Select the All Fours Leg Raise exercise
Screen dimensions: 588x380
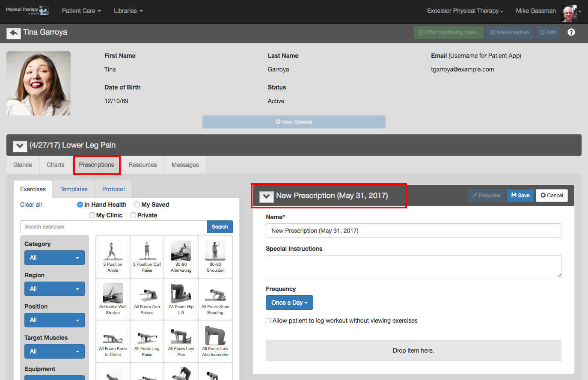pyautogui.click(x=147, y=341)
